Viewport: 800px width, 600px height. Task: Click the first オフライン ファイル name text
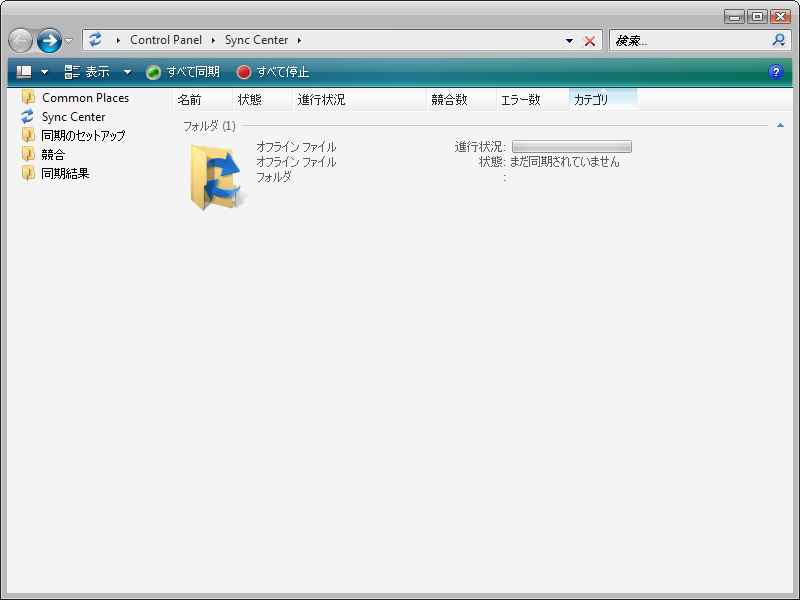[x=296, y=147]
